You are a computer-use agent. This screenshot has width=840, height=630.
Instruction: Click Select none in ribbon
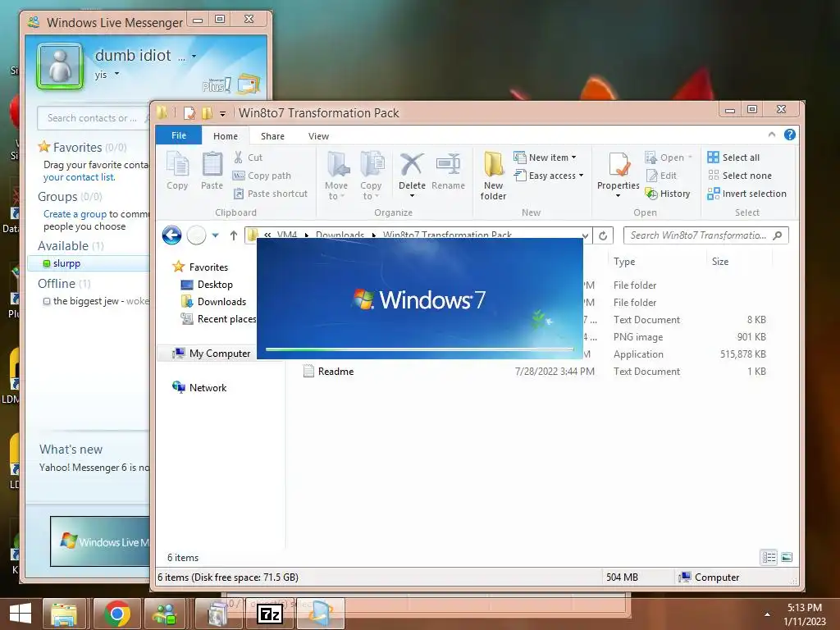pyautogui.click(x=740, y=176)
